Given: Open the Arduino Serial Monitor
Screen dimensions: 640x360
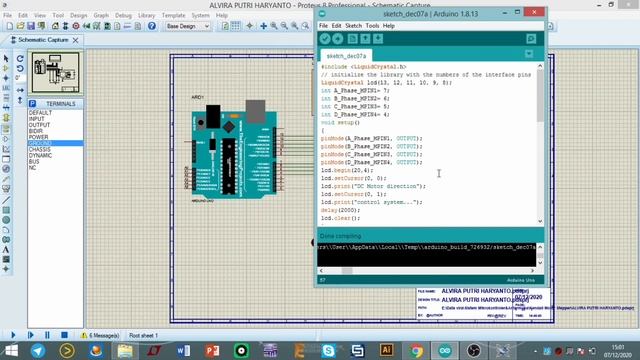Looking at the screenshot, I should pyautogui.click(x=531, y=38).
